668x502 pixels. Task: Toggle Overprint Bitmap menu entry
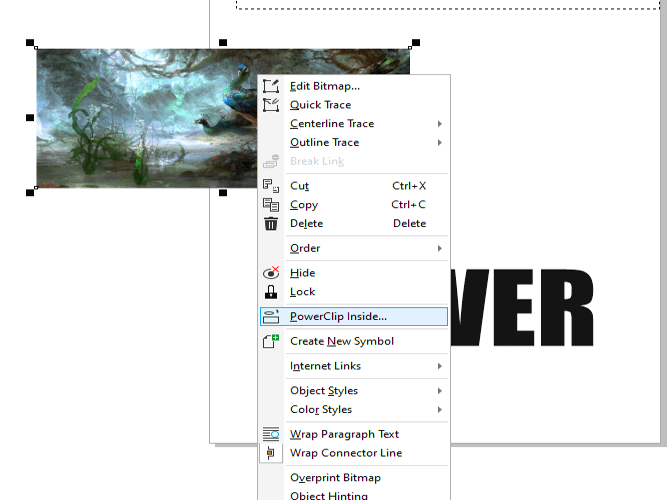(x=354, y=477)
